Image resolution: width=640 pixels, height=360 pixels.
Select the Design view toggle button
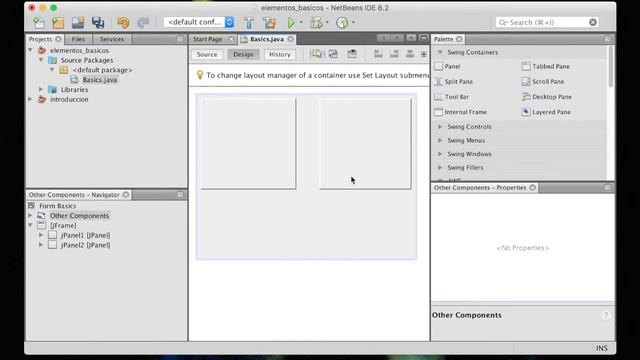tap(243, 54)
